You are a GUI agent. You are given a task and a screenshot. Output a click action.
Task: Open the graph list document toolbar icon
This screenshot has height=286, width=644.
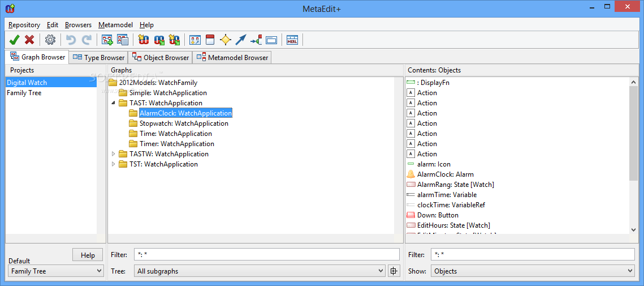tap(122, 40)
